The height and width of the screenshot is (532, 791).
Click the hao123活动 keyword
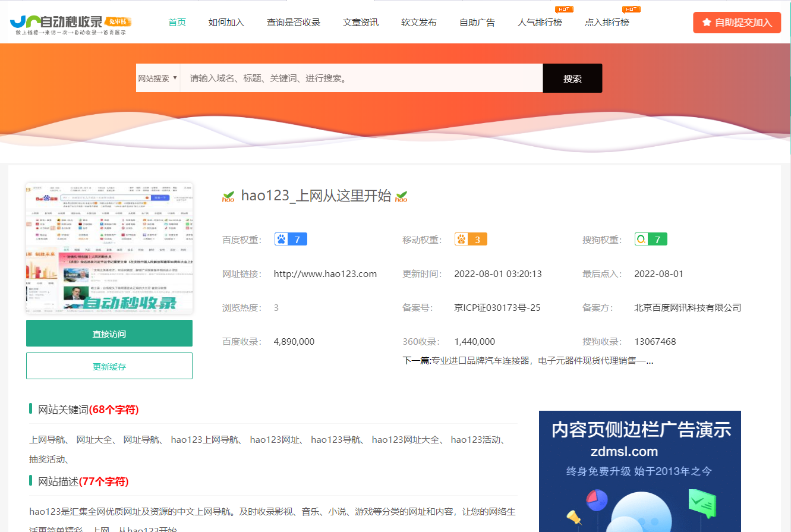(x=475, y=440)
